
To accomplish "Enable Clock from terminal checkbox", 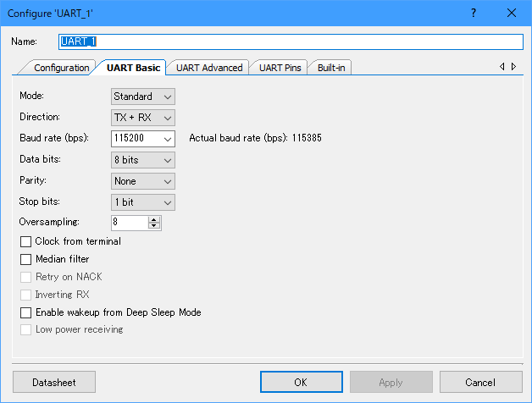I will [25, 241].
